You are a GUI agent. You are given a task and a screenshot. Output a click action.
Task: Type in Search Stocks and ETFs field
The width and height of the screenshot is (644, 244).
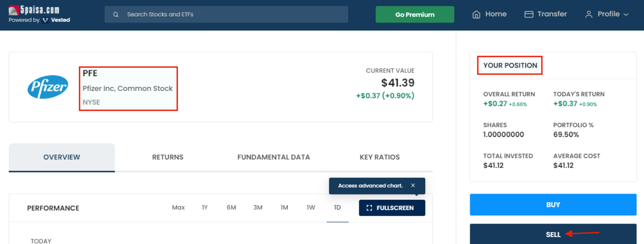230,15
